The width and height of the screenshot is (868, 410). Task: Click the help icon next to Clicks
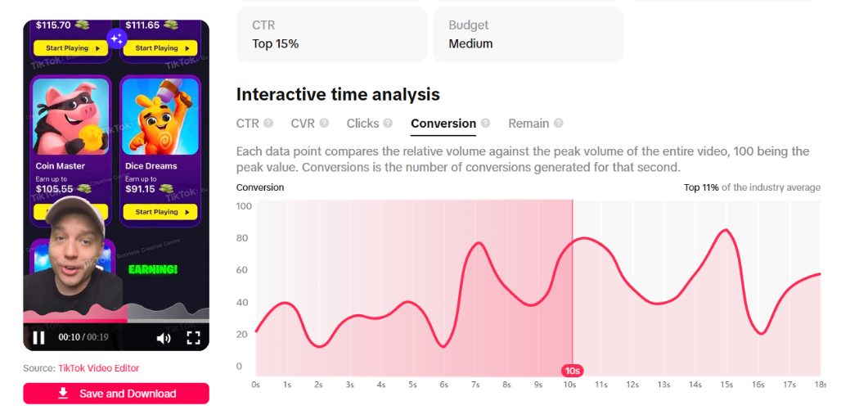click(x=388, y=123)
